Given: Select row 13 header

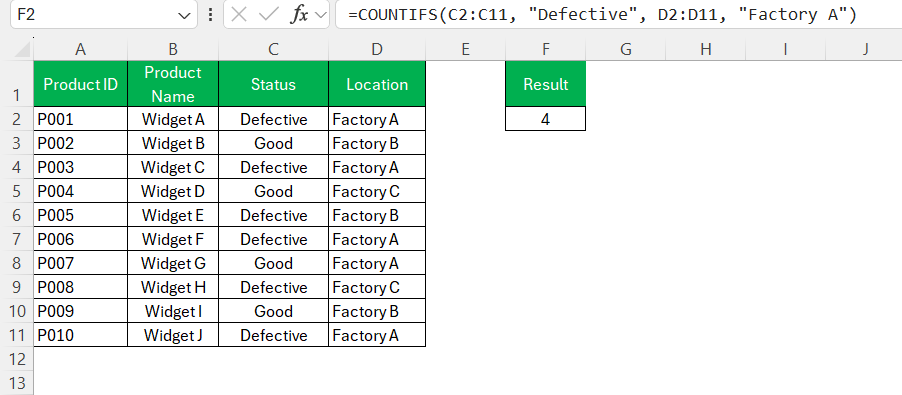Looking at the screenshot, I should (17, 383).
